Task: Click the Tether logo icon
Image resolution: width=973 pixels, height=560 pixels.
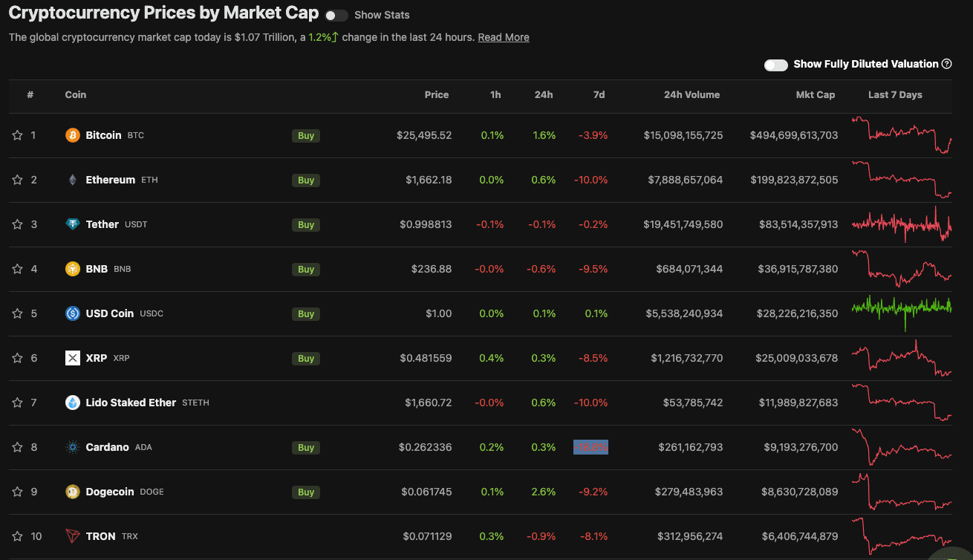Action: pos(73,224)
